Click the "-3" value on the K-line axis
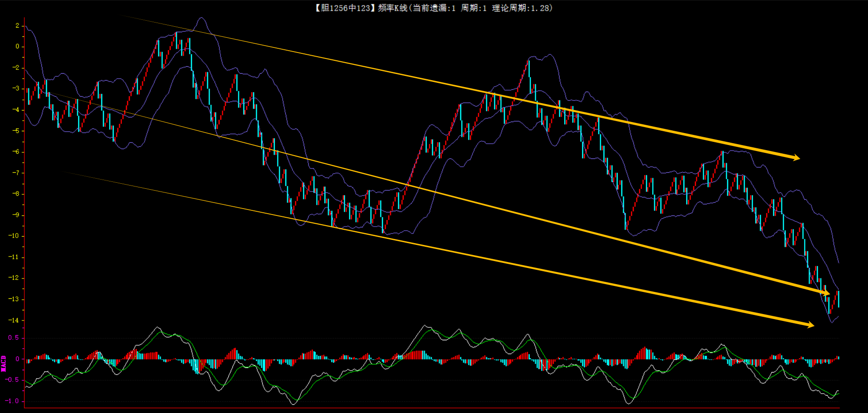The image size is (868, 413). coord(16,88)
